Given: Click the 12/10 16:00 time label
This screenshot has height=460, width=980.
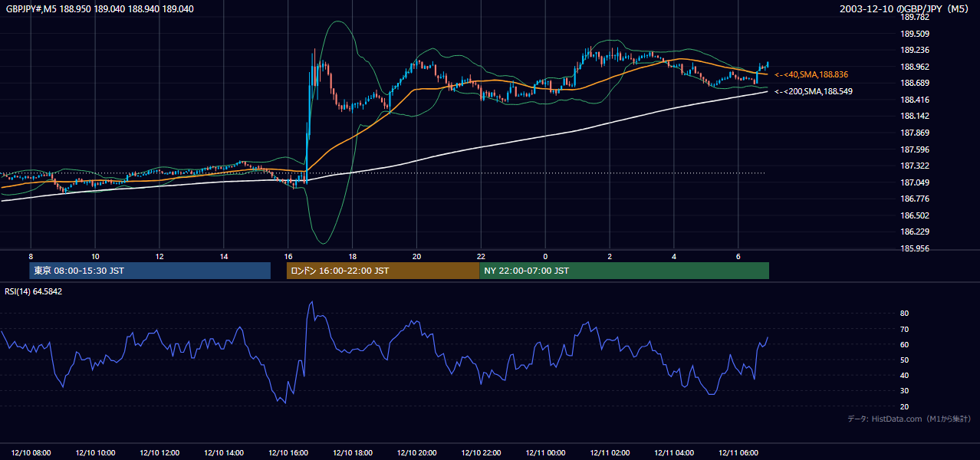Looking at the screenshot, I should click(288, 453).
